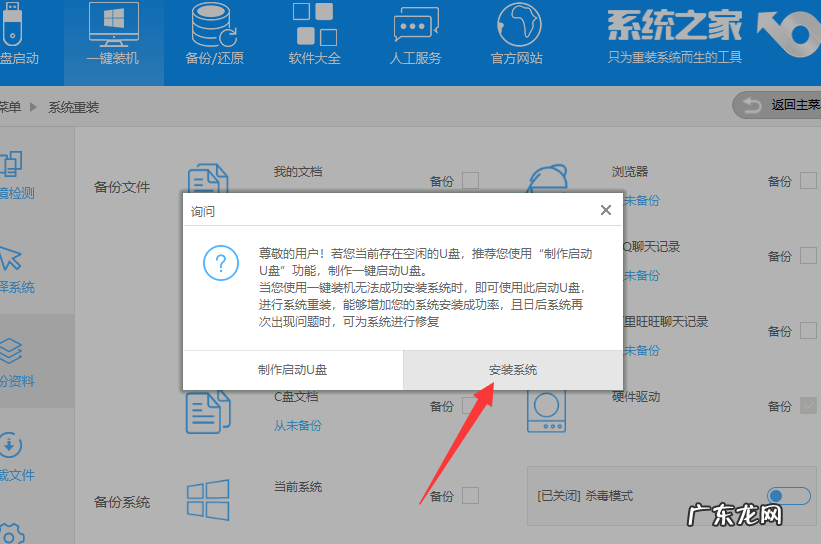Image resolution: width=821 pixels, height=544 pixels.
Task: Click the 浏览器 browser icon
Action: [x=547, y=178]
